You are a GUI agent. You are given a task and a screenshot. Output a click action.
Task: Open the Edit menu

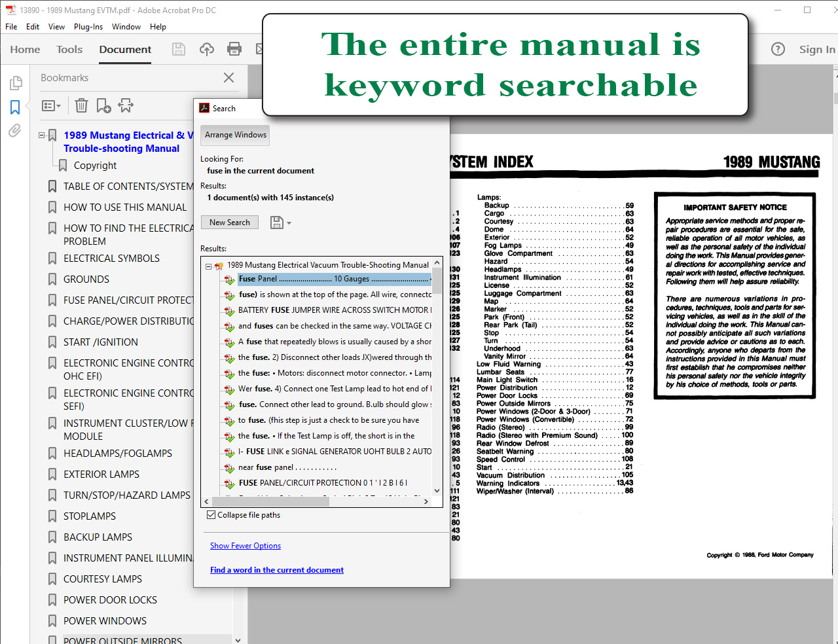(x=33, y=27)
